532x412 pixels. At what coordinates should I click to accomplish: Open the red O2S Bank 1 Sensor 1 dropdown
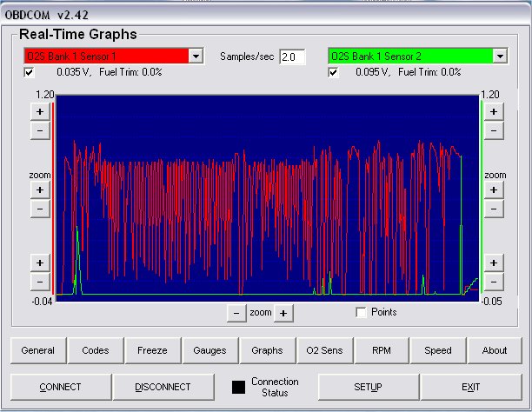click(x=196, y=56)
